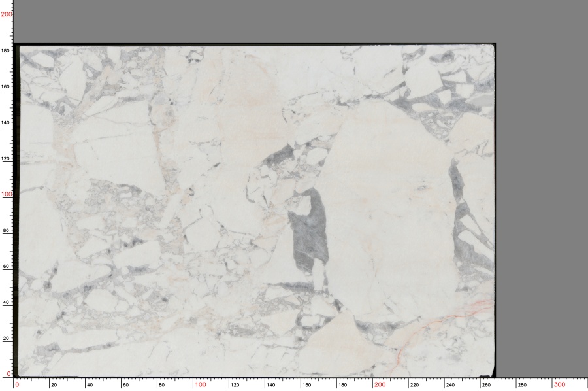This screenshot has width=588, height=391.
Task: Click the 220 label on the horizontal ruler
Action: pyautogui.click(x=414, y=385)
